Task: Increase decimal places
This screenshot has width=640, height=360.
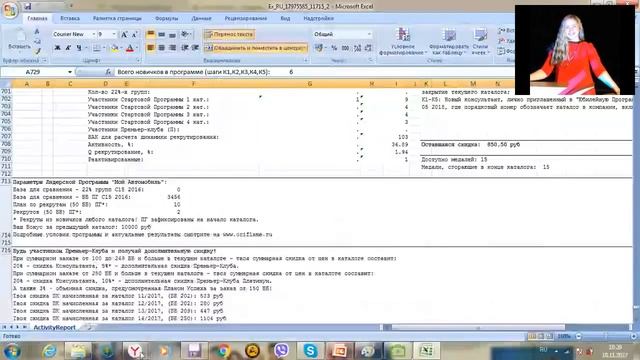Action: click(358, 48)
